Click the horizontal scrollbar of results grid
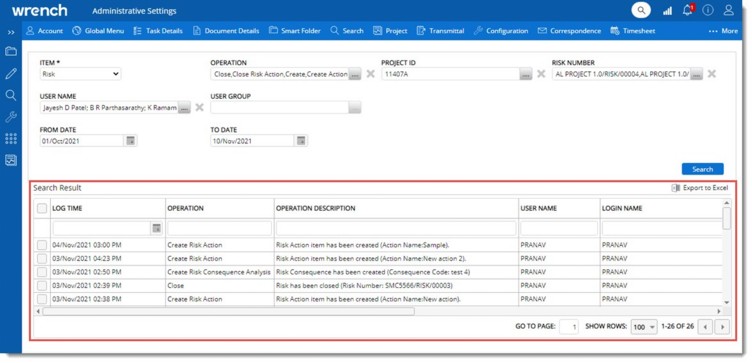 pos(228,311)
